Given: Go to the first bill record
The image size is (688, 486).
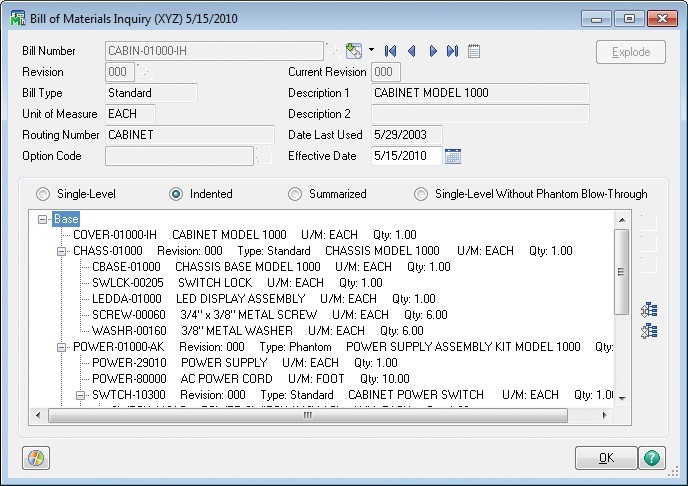Looking at the screenshot, I should (x=390, y=51).
